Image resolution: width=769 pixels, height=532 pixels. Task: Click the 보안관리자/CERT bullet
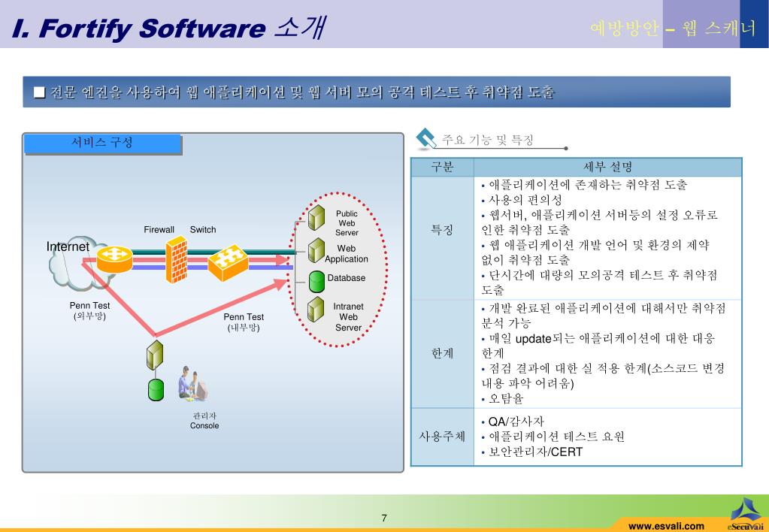point(532,452)
